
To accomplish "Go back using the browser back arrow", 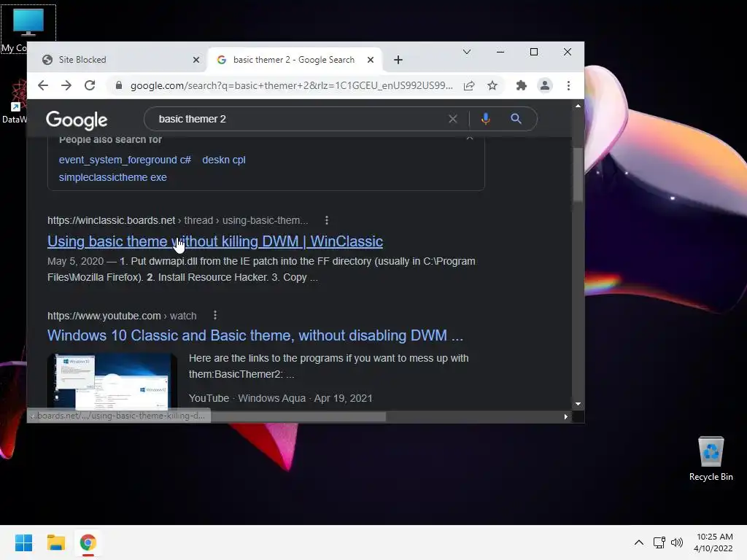I will (43, 86).
